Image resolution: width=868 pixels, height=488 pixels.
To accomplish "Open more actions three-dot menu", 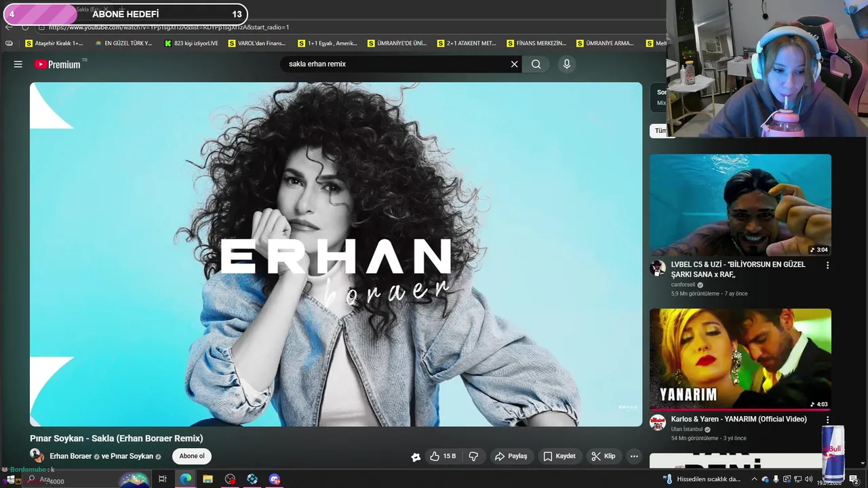I will [634, 456].
